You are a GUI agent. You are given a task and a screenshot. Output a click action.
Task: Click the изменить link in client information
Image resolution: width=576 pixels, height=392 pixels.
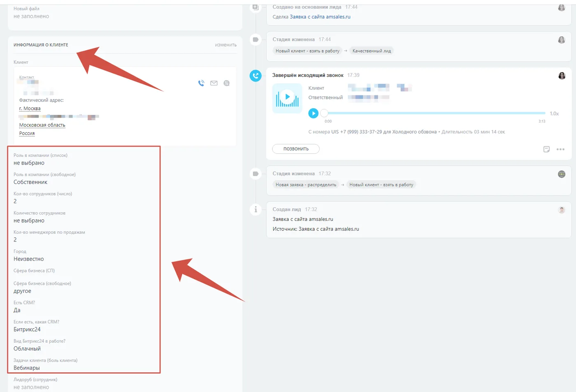coord(226,45)
